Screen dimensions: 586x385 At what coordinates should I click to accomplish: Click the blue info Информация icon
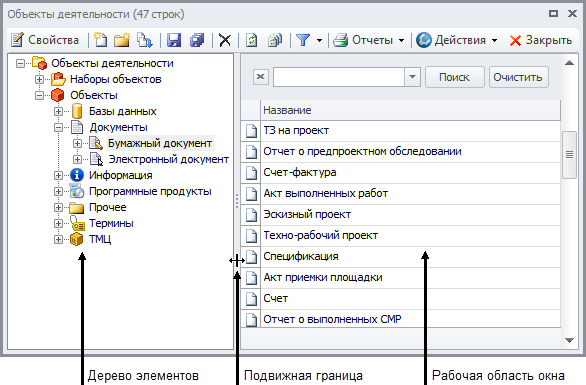(77, 175)
